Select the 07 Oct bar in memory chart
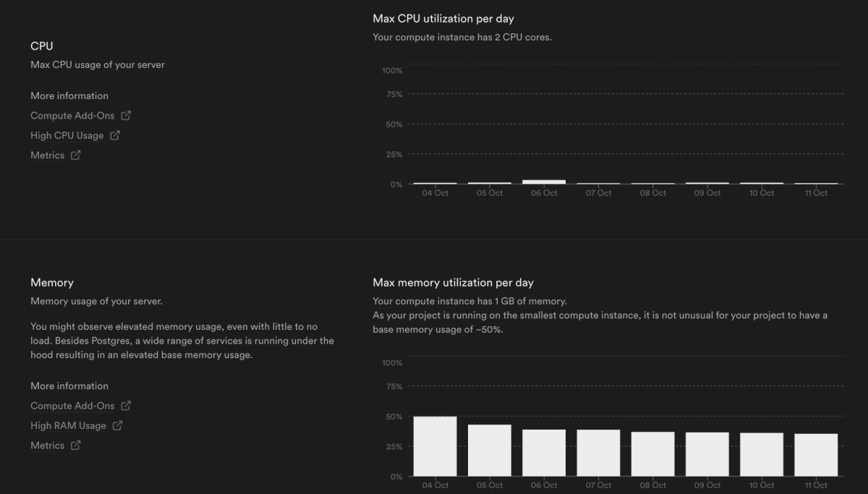Viewport: 868px width, 494px height. point(598,453)
